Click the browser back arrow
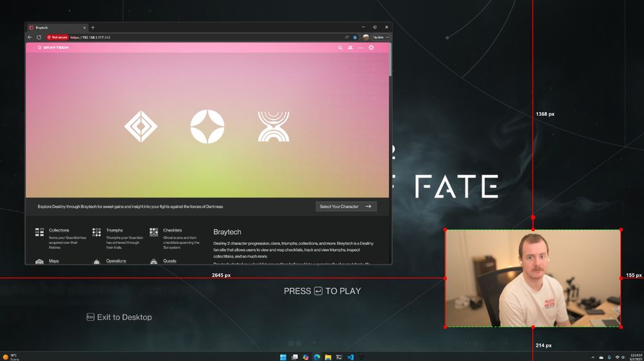Image resolution: width=644 pixels, height=361 pixels. tap(30, 37)
